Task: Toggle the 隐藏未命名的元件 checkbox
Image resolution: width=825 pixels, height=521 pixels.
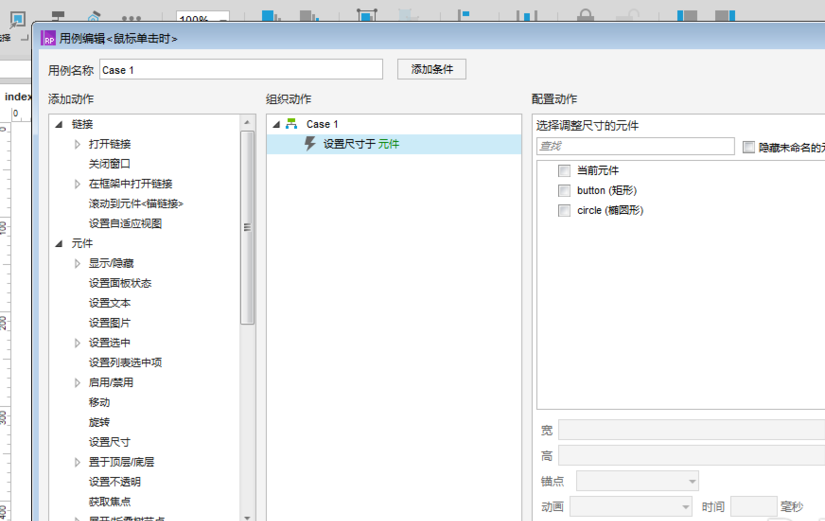Action: [749, 147]
